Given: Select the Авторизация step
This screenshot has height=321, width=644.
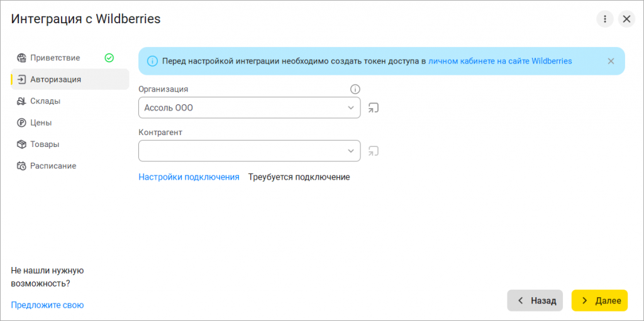Looking at the screenshot, I should 70,79.
